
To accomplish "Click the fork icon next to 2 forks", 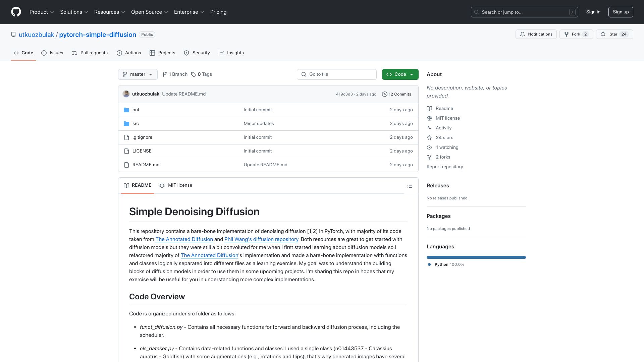I will (429, 157).
